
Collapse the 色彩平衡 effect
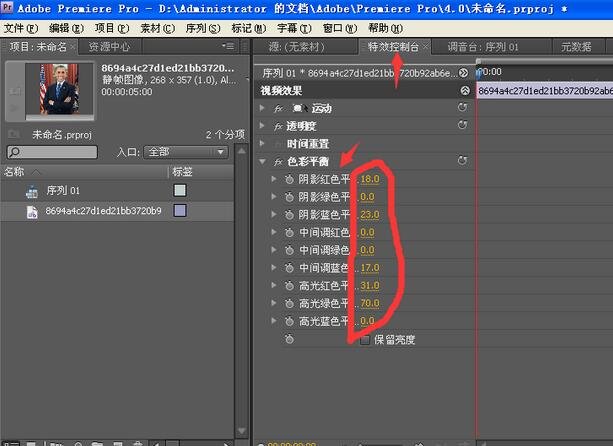coord(262,161)
